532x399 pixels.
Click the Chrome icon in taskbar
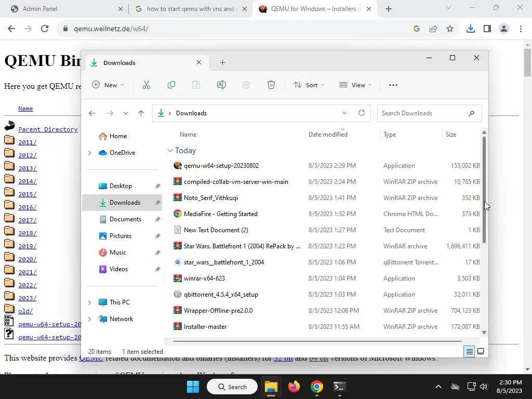pyautogui.click(x=316, y=387)
